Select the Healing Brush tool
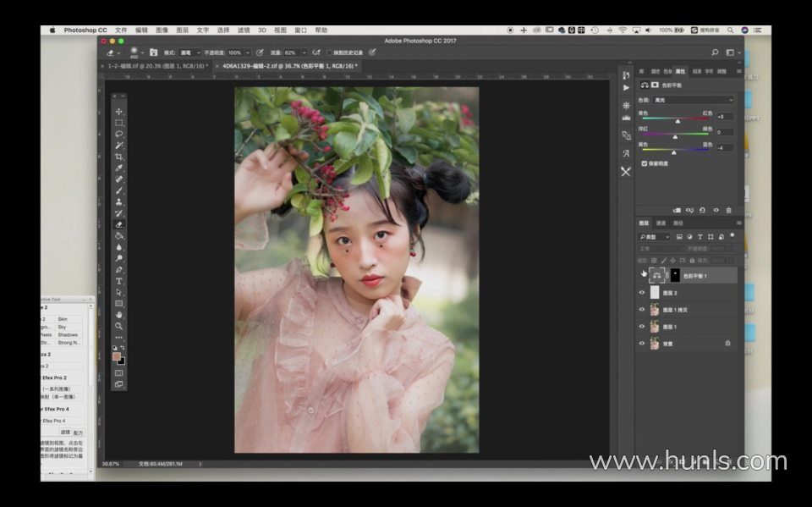812x507 pixels. point(119,179)
